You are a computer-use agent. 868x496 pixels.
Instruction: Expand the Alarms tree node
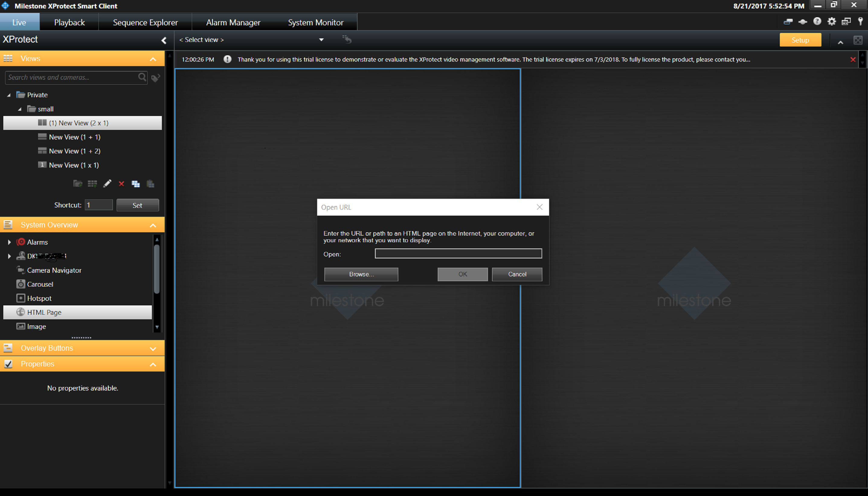(x=9, y=242)
